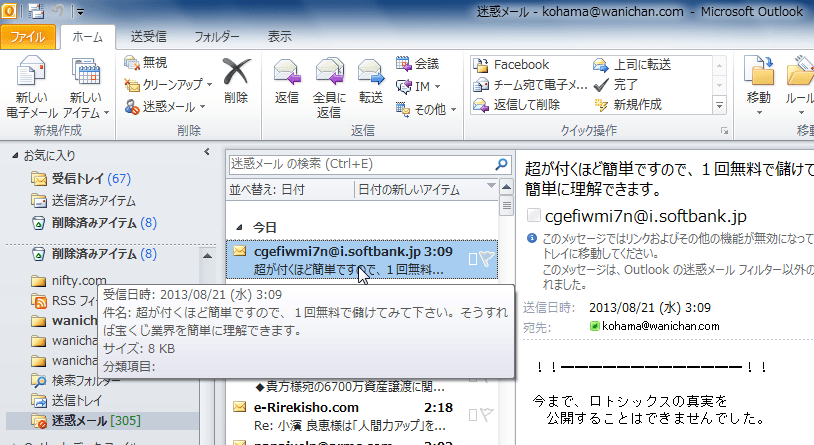This screenshot has height=445, width=814.
Task: Open 受信トレイ (67) in favorites
Action: [80, 179]
